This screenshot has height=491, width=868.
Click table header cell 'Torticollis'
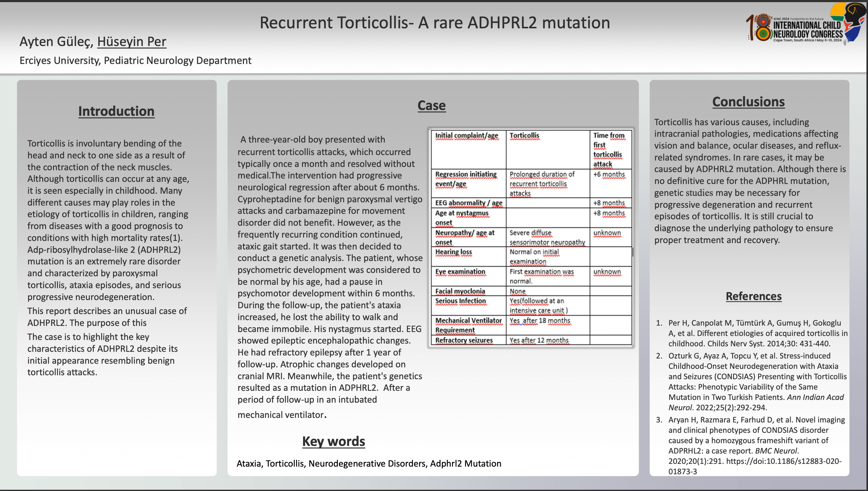tap(548, 150)
